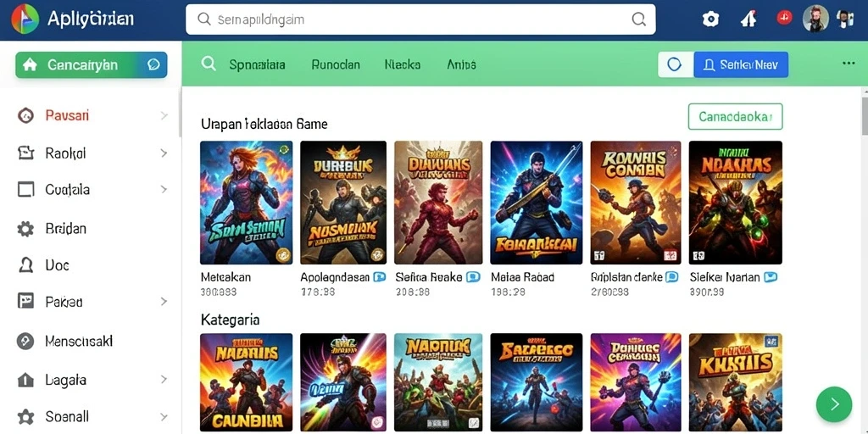Open the red notification icon in header
868x434 pixels.
tap(784, 18)
